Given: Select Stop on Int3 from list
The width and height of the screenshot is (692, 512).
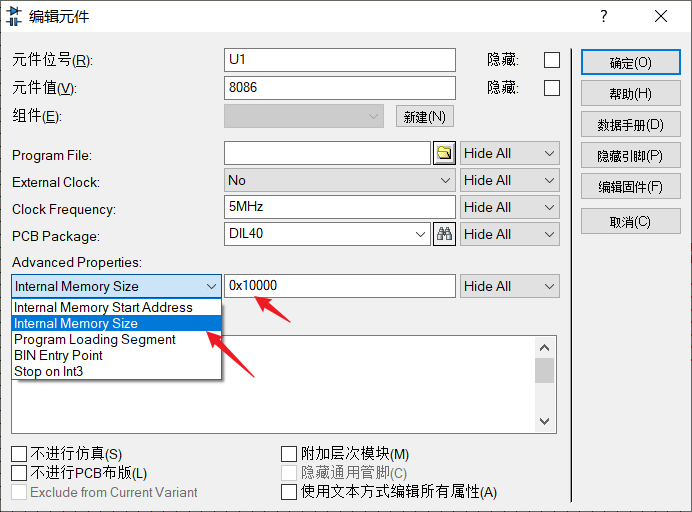Looking at the screenshot, I should point(117,371).
